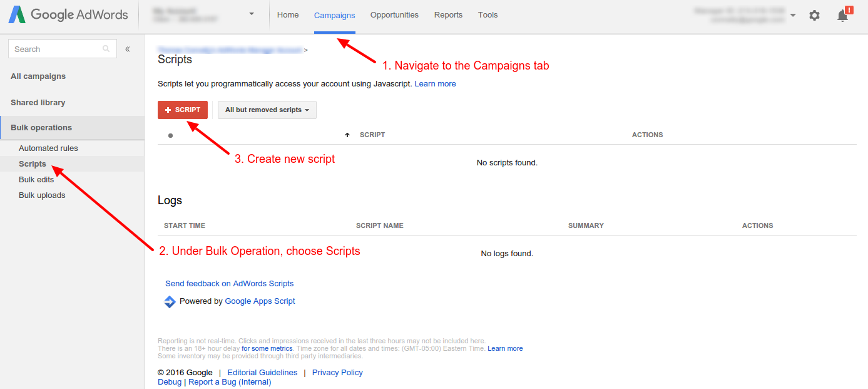Switch to the Opportunities tab
Screen dimensions: 868x389
click(x=394, y=15)
